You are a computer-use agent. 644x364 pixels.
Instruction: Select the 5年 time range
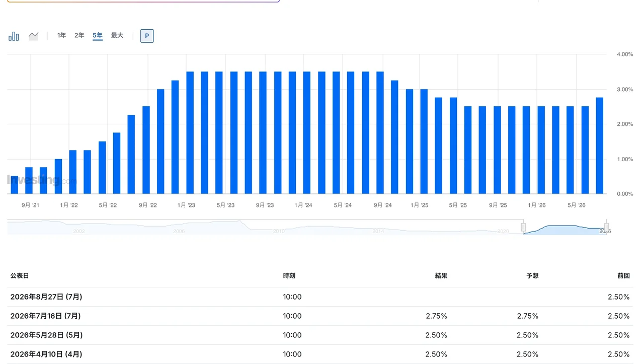tap(98, 35)
